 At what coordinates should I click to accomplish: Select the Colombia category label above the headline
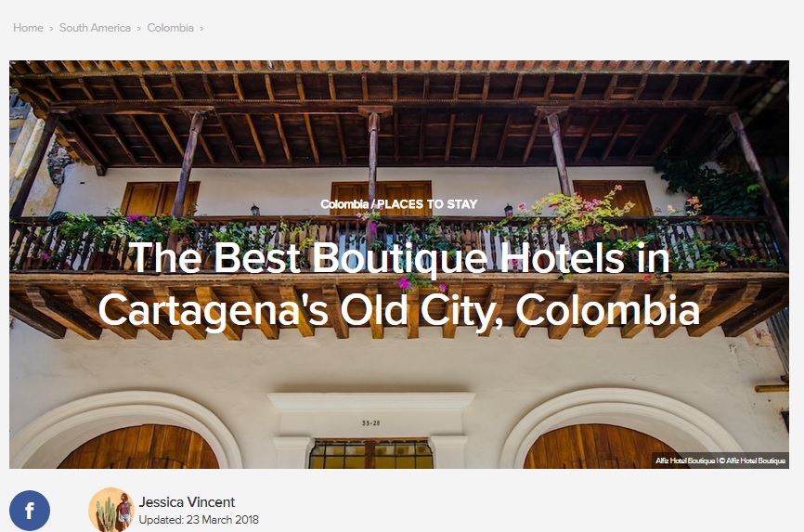coord(344,204)
